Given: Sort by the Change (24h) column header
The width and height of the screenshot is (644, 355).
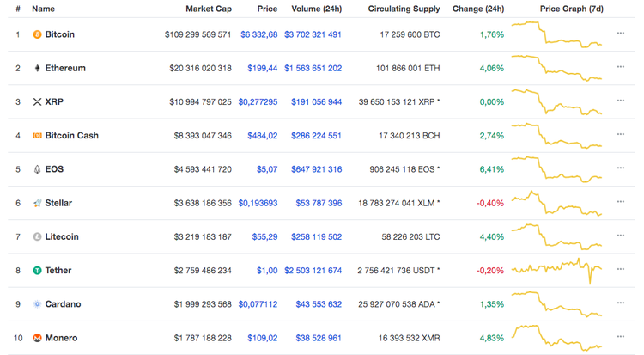Looking at the screenshot, I should point(478,9).
